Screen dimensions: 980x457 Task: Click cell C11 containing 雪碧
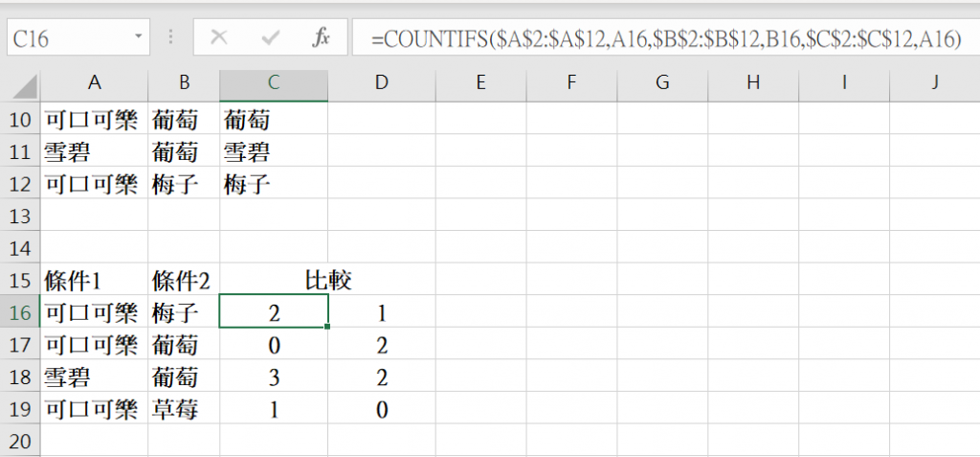point(274,150)
